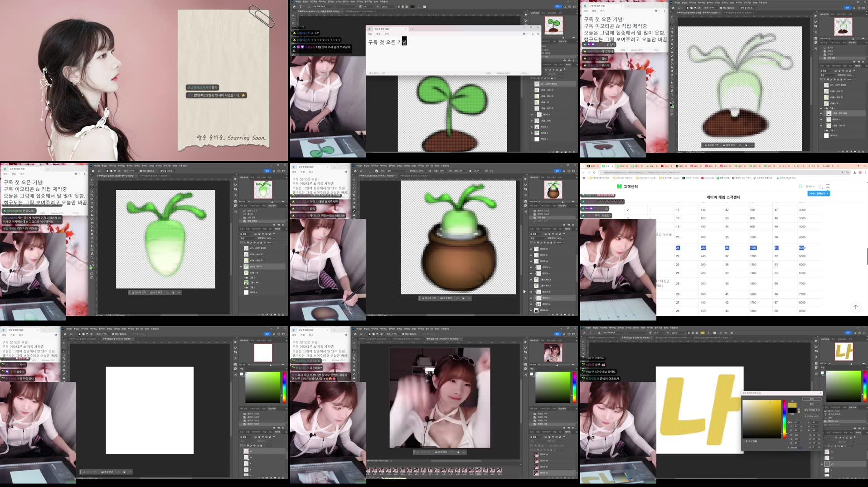Click the navigator photo thumbnail in the GIF timeline frame
This screenshot has height=487, width=868.
[553, 352]
